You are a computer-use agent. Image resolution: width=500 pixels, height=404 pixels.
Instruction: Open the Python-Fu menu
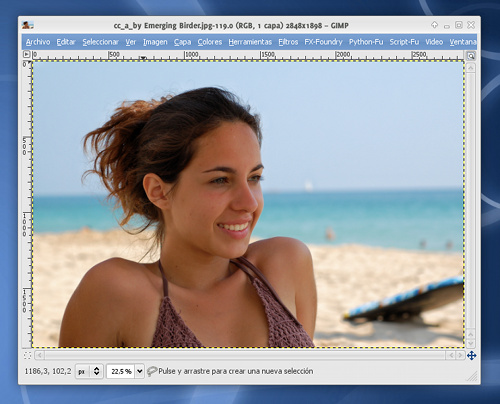pos(366,42)
